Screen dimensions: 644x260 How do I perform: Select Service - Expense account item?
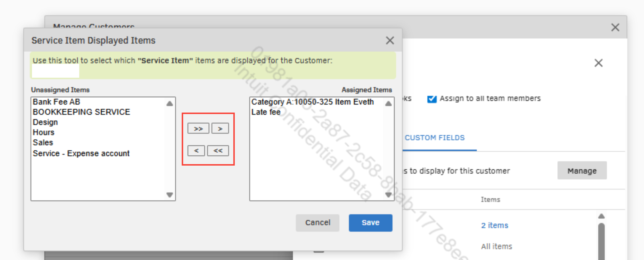coord(81,153)
